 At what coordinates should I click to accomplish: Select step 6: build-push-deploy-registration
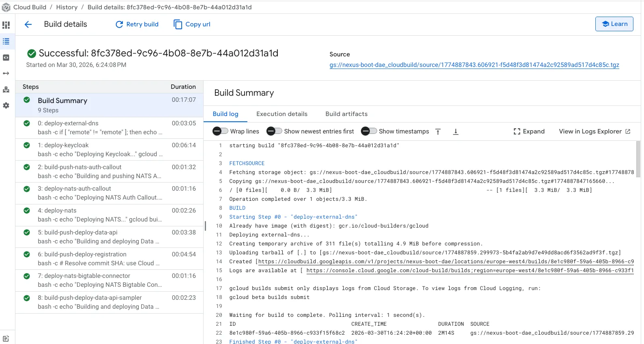109,259
